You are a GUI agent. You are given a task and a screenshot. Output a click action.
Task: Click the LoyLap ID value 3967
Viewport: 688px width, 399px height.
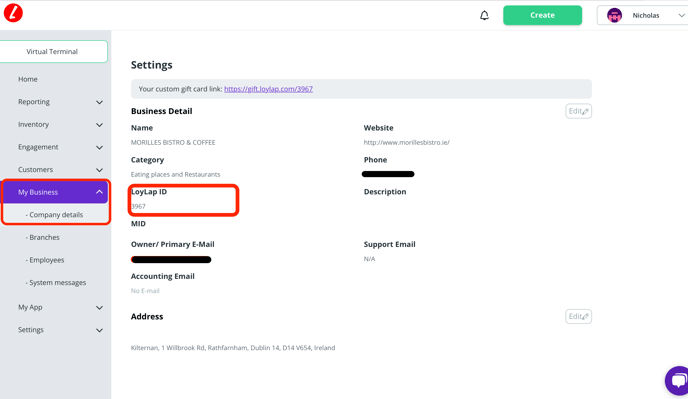pyautogui.click(x=138, y=206)
